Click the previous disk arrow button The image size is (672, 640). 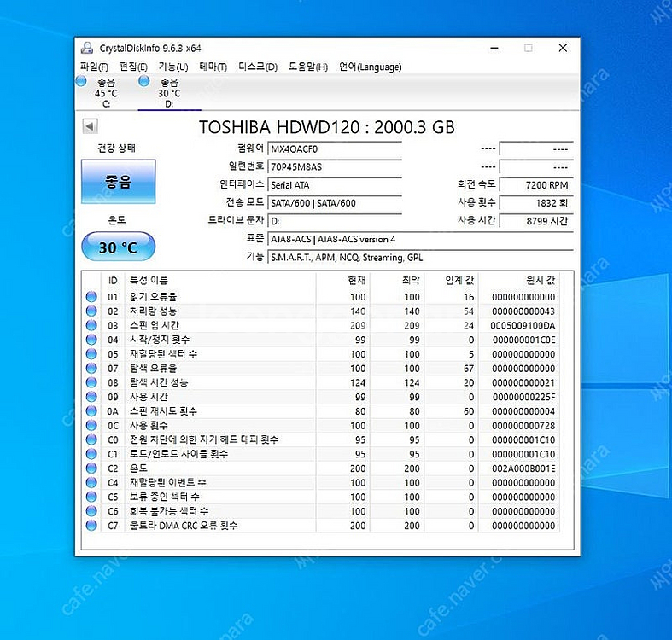pyautogui.click(x=90, y=126)
